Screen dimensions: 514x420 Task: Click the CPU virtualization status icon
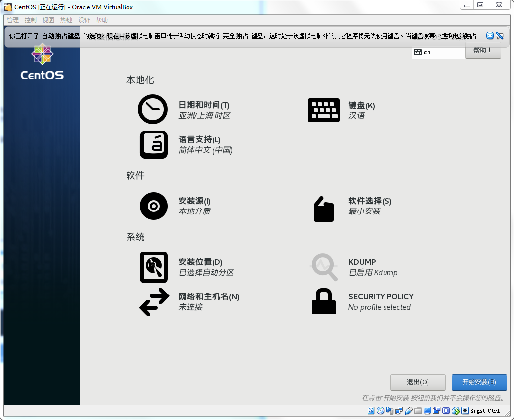(x=446, y=411)
